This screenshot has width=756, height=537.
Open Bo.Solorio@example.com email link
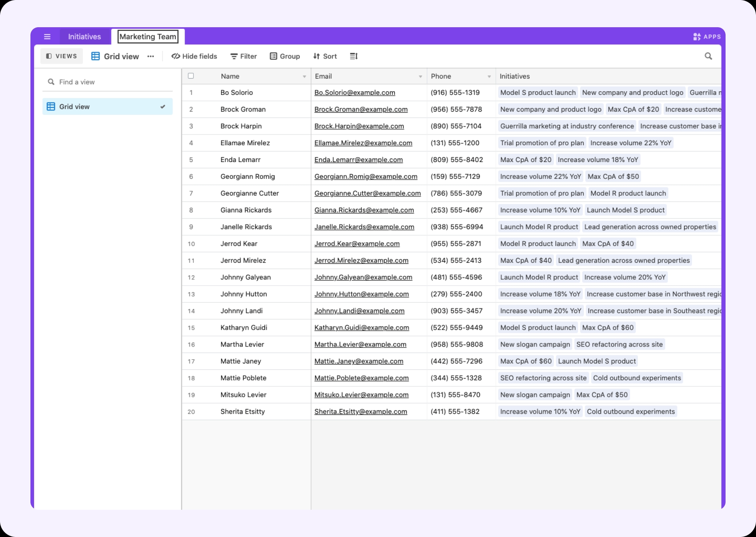(x=355, y=92)
